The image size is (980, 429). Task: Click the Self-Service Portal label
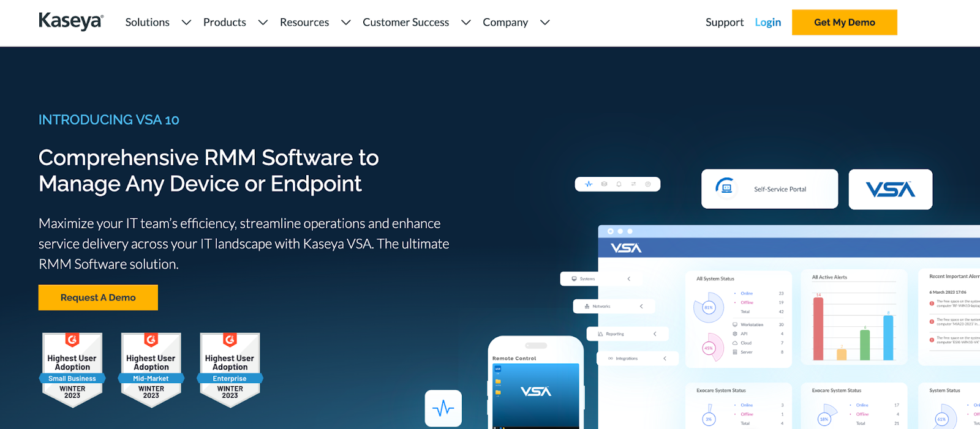pyautogui.click(x=780, y=189)
